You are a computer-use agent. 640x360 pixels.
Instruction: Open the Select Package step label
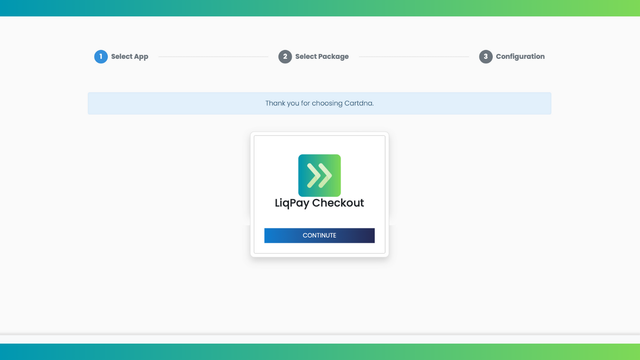322,57
